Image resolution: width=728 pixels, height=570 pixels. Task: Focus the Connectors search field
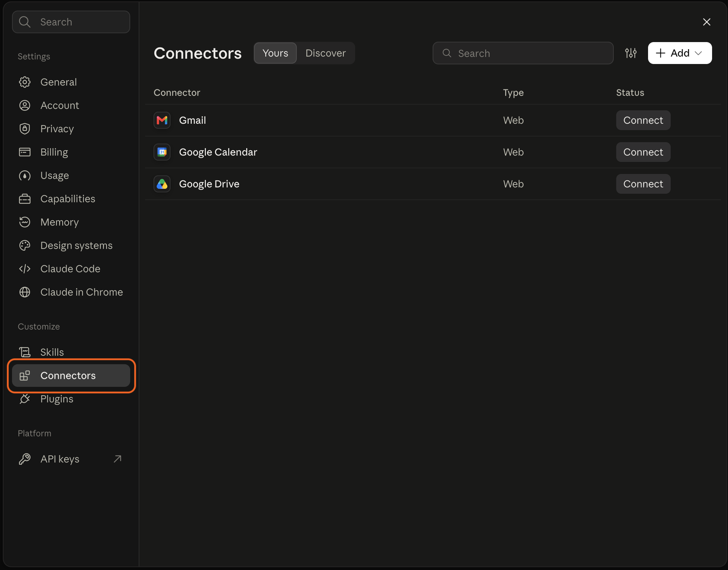(x=523, y=53)
